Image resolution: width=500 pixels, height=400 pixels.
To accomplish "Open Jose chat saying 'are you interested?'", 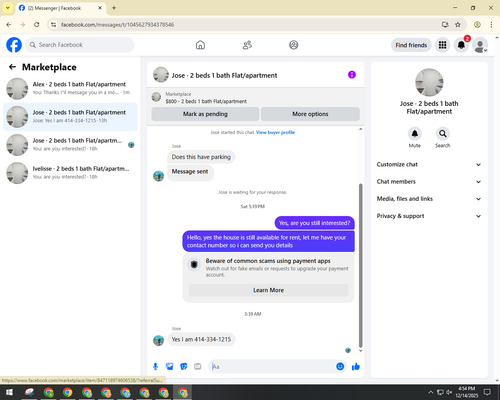I will [x=70, y=145].
